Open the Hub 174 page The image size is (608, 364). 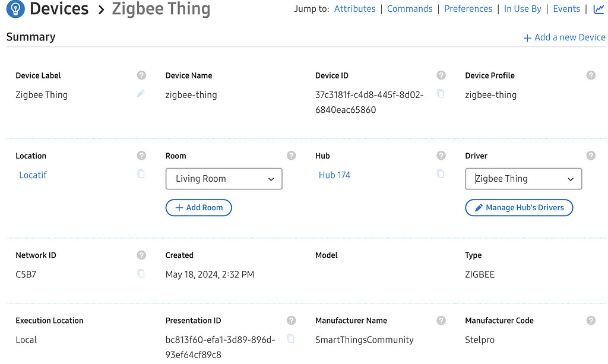coord(334,175)
